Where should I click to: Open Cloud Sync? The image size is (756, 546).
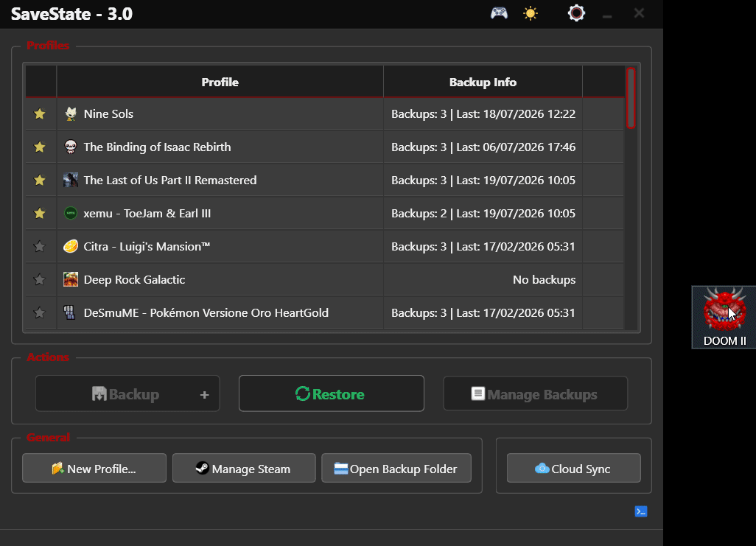pyautogui.click(x=574, y=468)
